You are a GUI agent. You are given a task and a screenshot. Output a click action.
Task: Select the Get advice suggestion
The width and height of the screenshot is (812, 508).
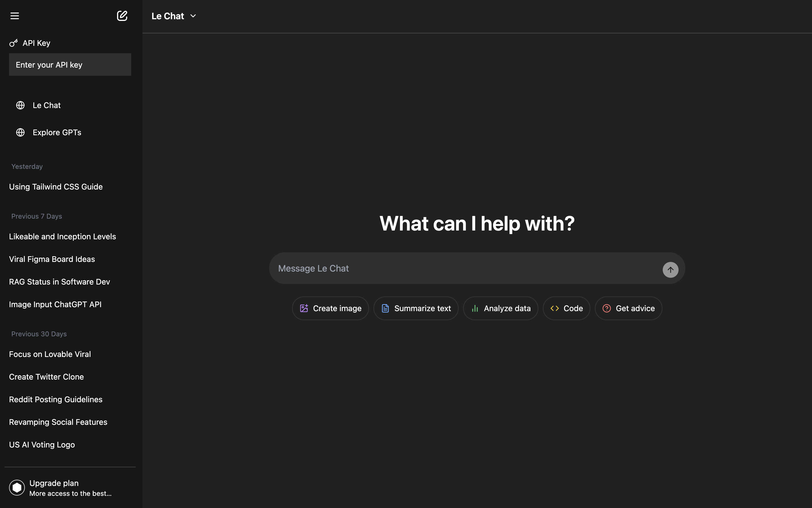coord(628,308)
